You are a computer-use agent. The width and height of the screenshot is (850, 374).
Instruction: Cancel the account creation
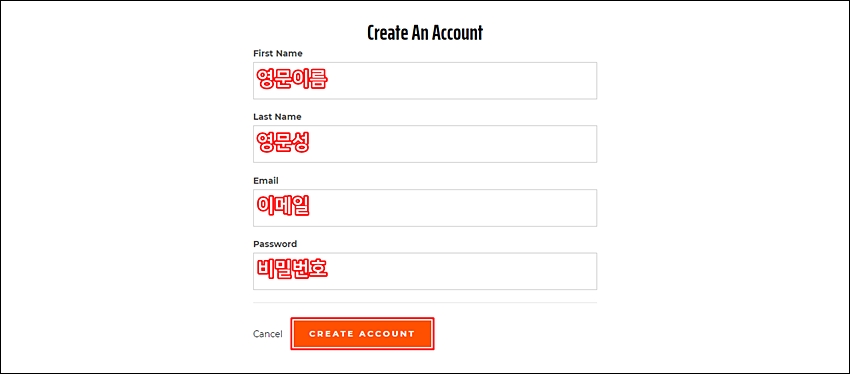(x=268, y=334)
